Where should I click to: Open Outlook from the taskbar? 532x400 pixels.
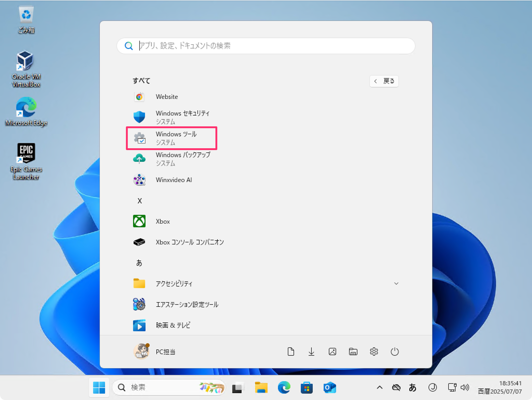click(x=329, y=387)
